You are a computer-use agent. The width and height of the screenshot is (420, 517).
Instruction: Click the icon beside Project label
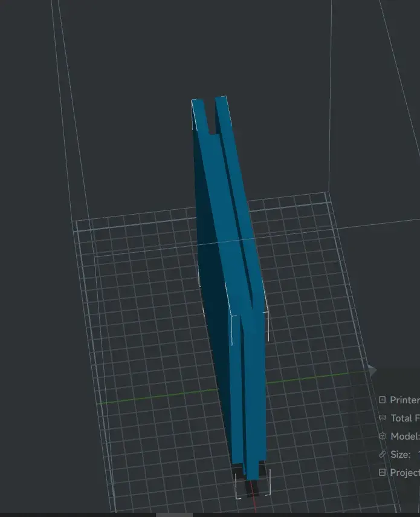[382, 472]
